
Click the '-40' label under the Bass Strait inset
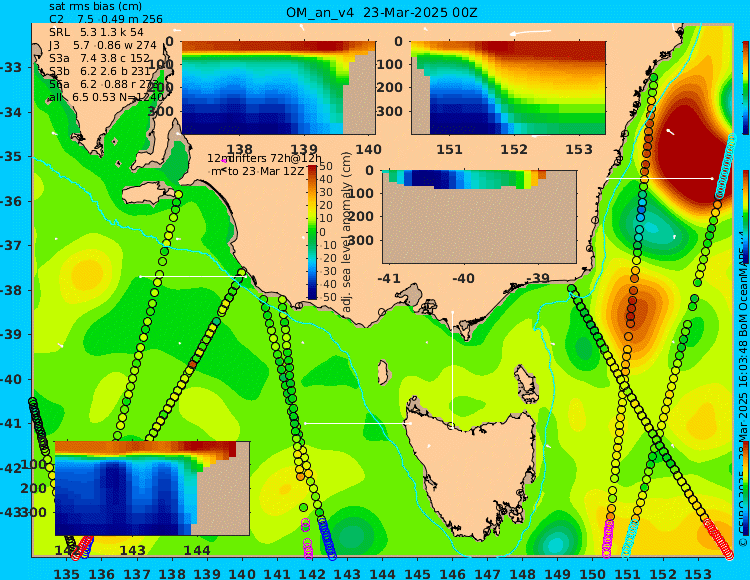(463, 278)
